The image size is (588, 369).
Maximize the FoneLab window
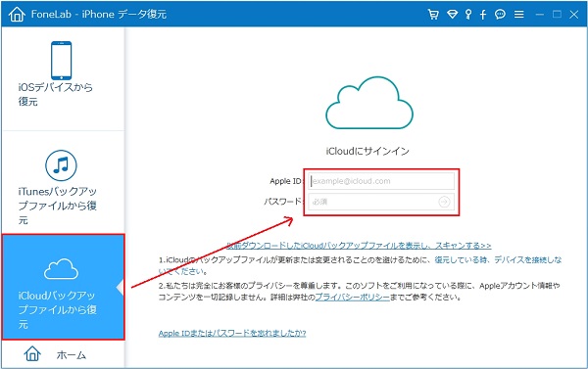[x=558, y=15]
